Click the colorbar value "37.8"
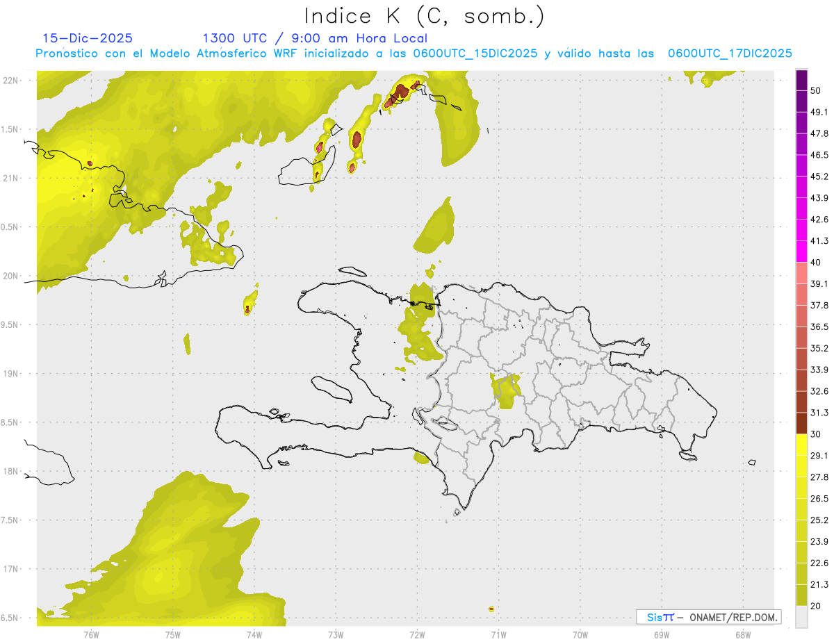The width and height of the screenshot is (834, 644). pos(819,305)
